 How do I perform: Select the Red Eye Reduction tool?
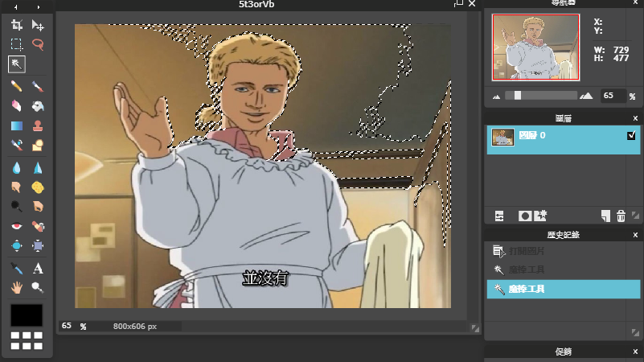(x=16, y=226)
